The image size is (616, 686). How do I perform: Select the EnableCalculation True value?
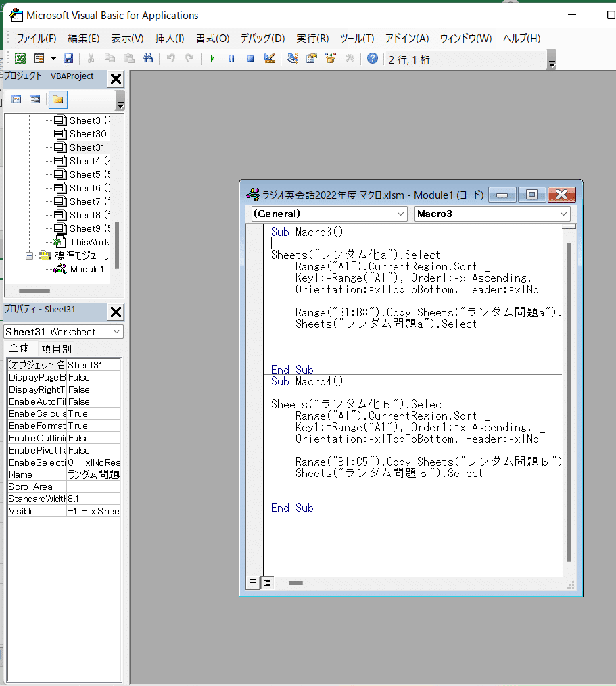[94, 414]
